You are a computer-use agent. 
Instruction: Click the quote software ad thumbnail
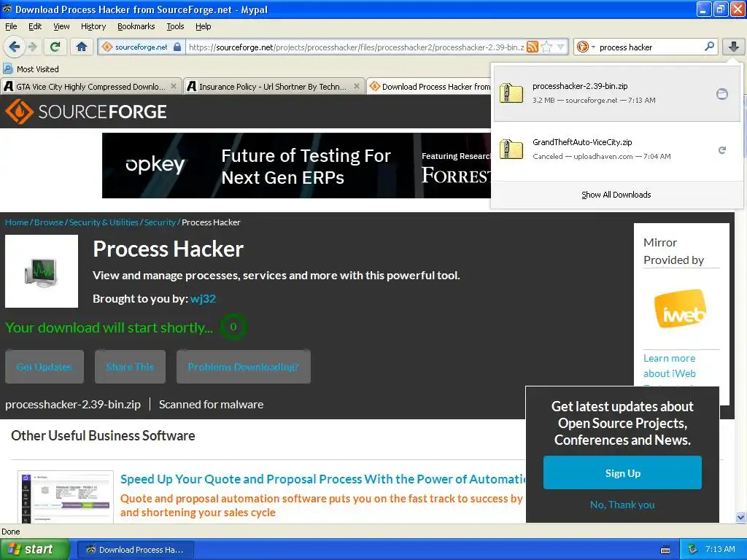click(65, 497)
